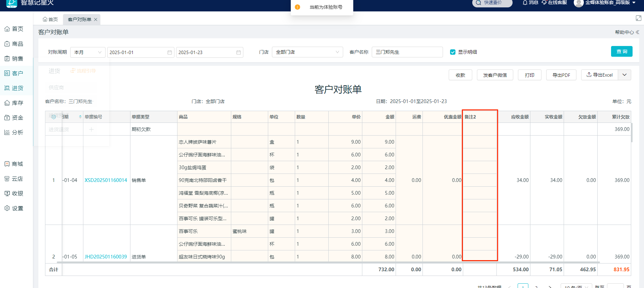Sort by date column arrows

(80, 117)
